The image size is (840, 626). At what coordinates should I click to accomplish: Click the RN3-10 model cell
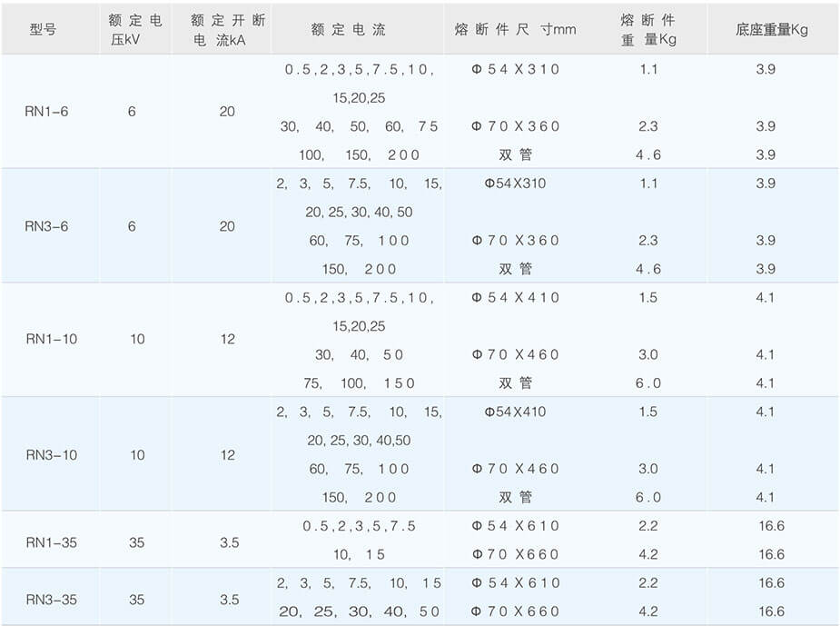(52, 455)
